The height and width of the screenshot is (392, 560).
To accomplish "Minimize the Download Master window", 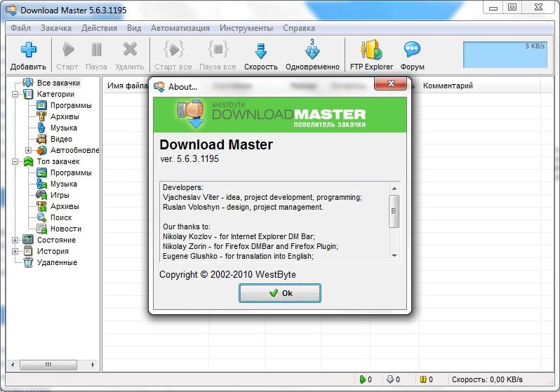I will tap(493, 7).
